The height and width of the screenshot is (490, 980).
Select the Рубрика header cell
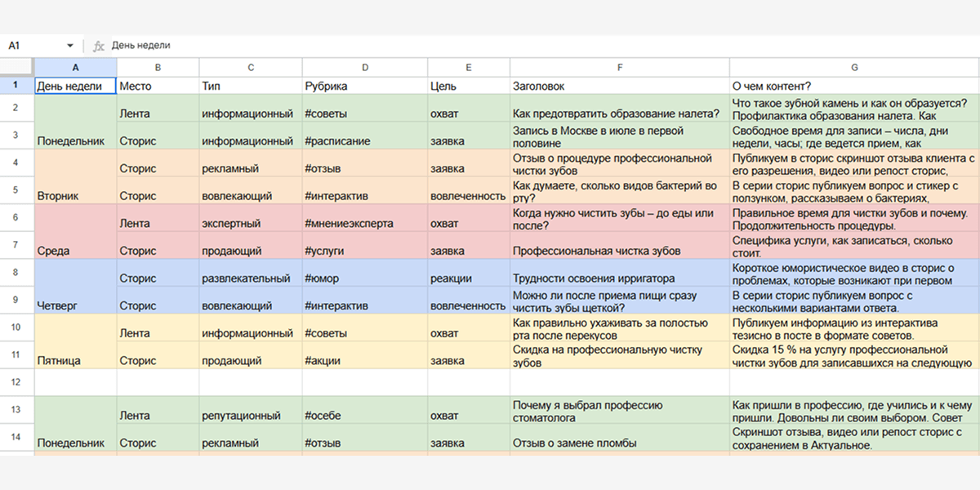[x=364, y=86]
